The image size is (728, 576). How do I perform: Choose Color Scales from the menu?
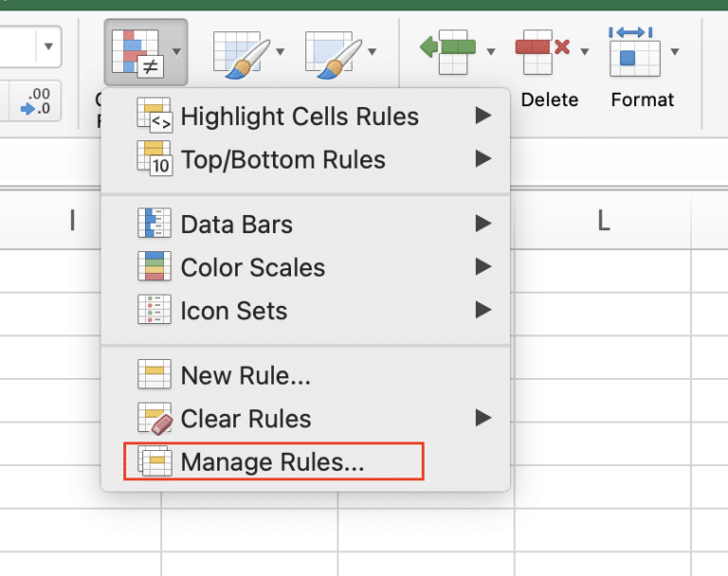[x=252, y=268]
